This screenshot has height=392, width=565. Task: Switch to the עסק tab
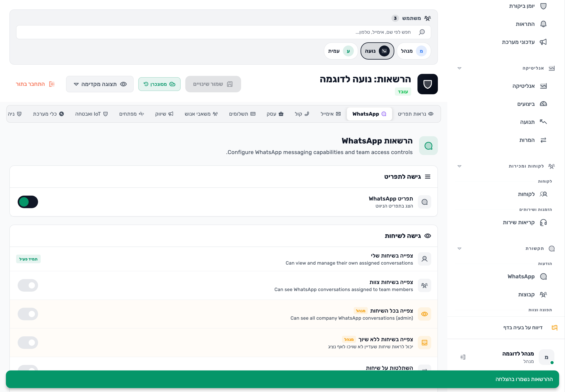point(275,114)
